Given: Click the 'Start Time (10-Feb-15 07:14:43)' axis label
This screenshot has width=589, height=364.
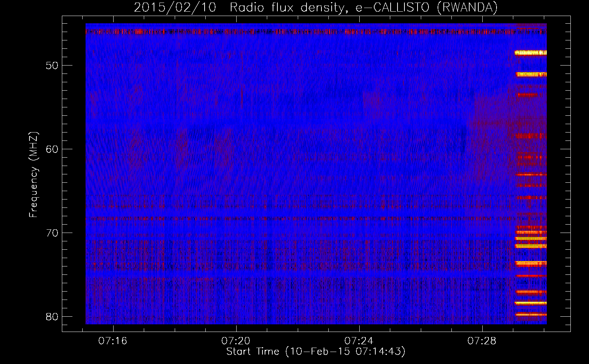Looking at the screenshot, I should [316, 352].
